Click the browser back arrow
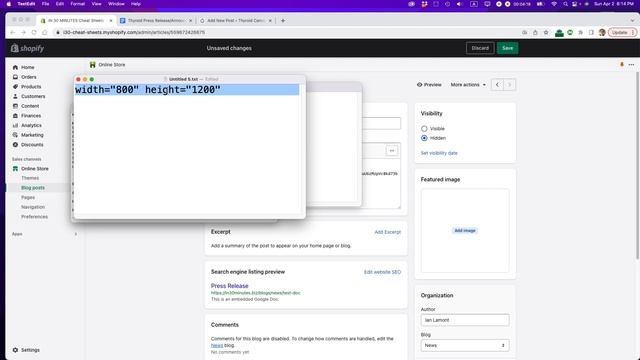640x360 pixels. tap(13, 32)
